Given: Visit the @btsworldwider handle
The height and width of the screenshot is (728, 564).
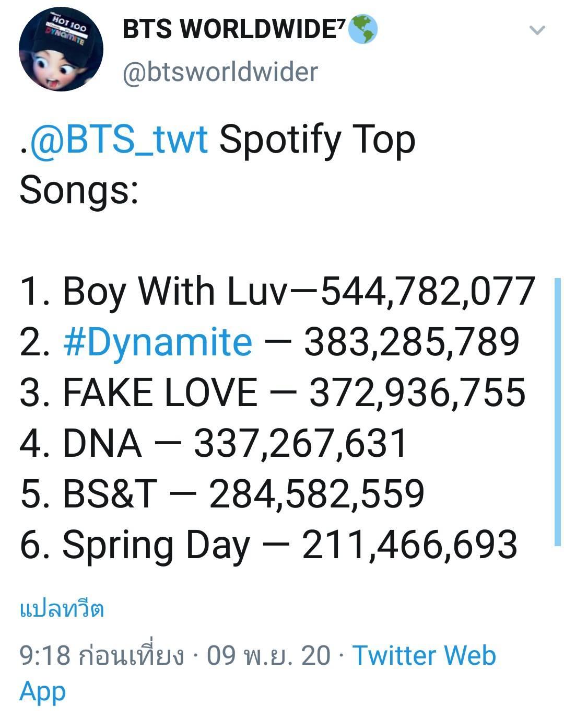Looking at the screenshot, I should coord(220,72).
